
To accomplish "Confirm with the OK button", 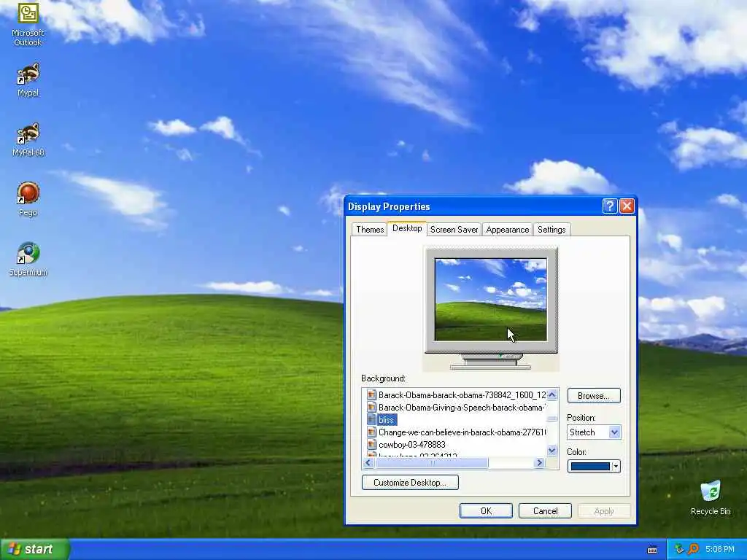I will coord(486,511).
